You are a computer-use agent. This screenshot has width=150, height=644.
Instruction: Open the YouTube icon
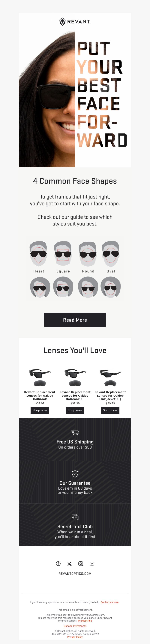click(92, 564)
